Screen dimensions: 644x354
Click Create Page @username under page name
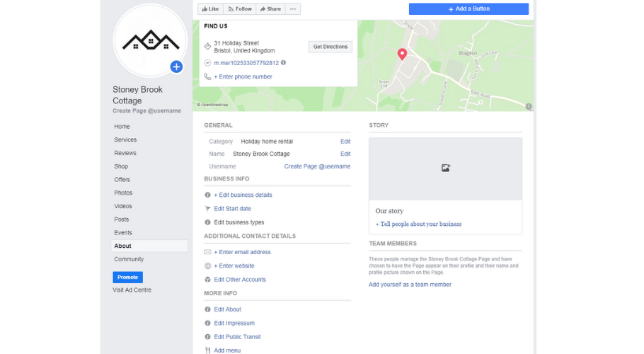[x=147, y=111]
